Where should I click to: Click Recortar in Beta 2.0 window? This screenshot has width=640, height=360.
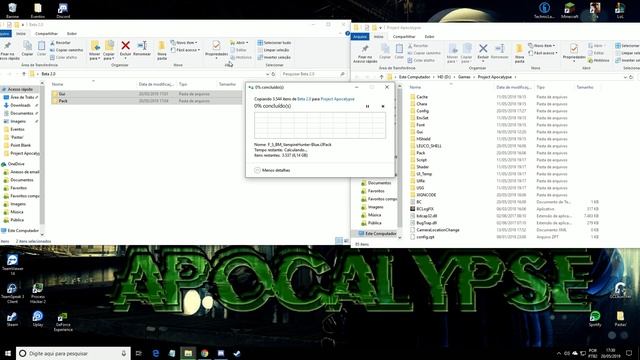[60, 42]
